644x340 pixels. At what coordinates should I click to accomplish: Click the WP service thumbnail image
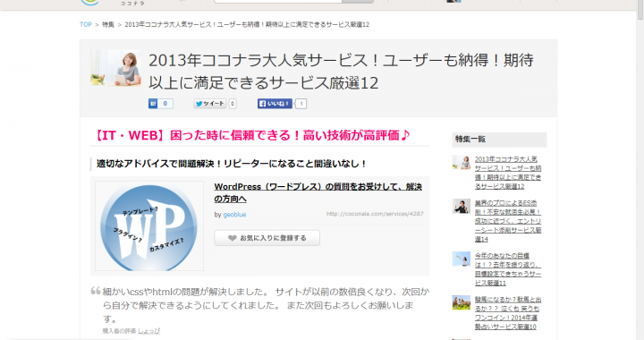coord(149,225)
